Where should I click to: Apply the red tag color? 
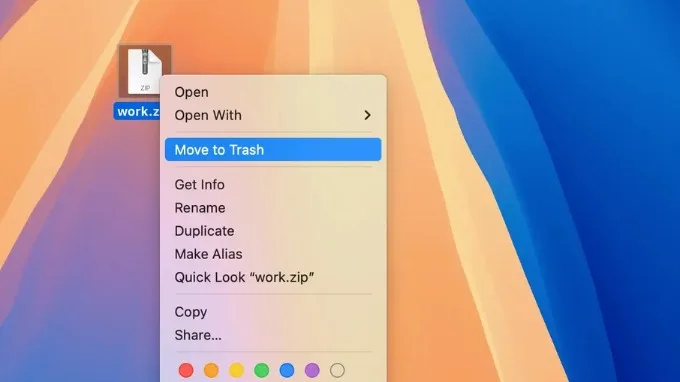[x=186, y=370]
